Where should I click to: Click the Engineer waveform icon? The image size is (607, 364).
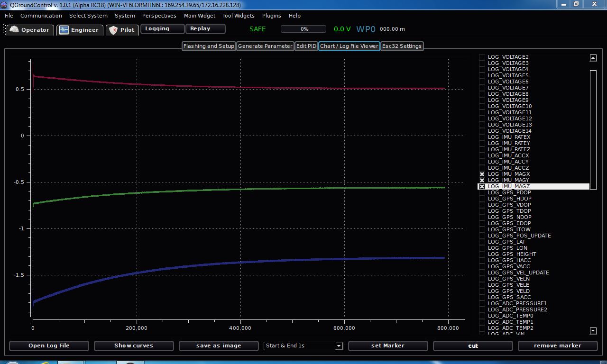coord(64,30)
